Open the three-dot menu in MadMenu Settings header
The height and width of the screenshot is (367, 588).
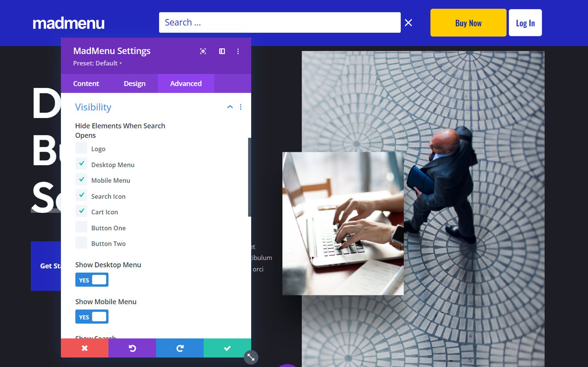tap(238, 51)
